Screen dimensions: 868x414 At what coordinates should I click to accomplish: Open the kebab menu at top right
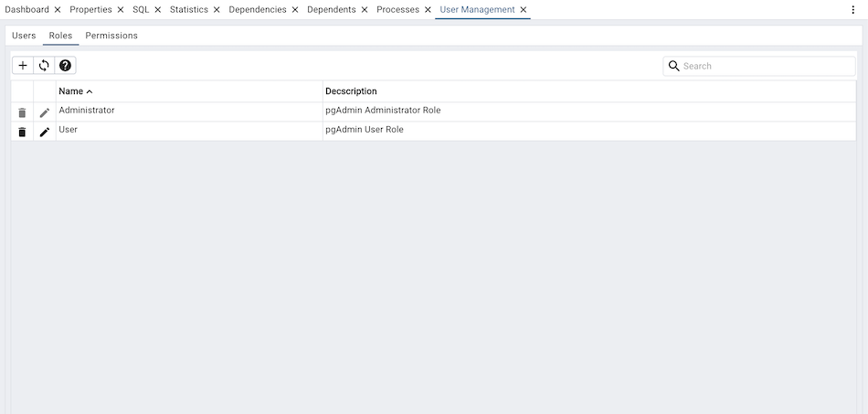pyautogui.click(x=852, y=9)
